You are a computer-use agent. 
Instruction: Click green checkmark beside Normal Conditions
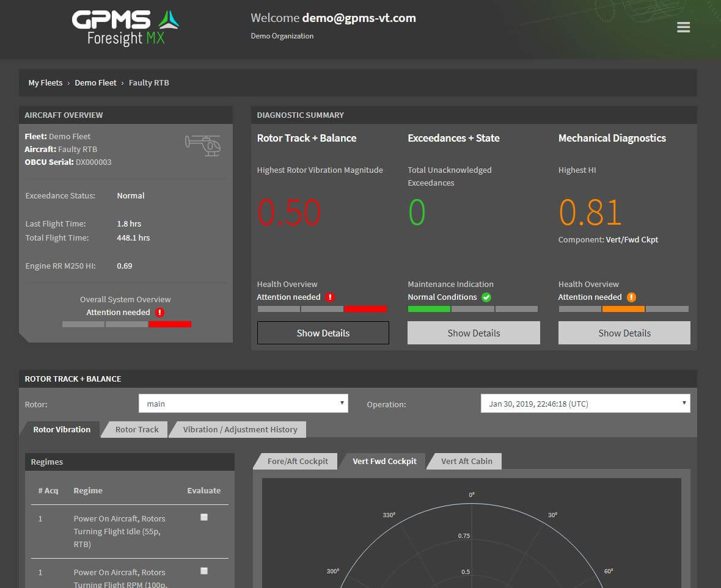(486, 297)
